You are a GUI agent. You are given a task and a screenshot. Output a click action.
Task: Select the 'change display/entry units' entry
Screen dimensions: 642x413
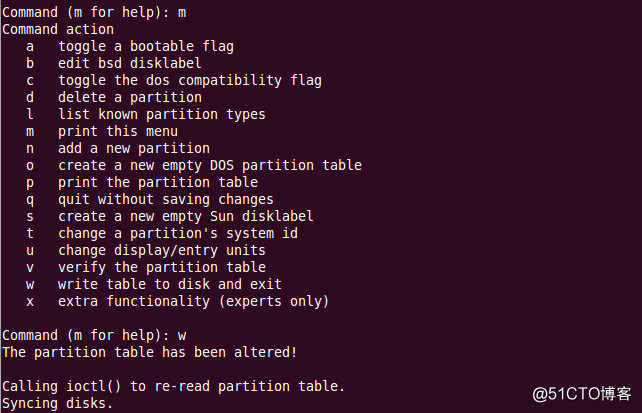click(x=162, y=250)
